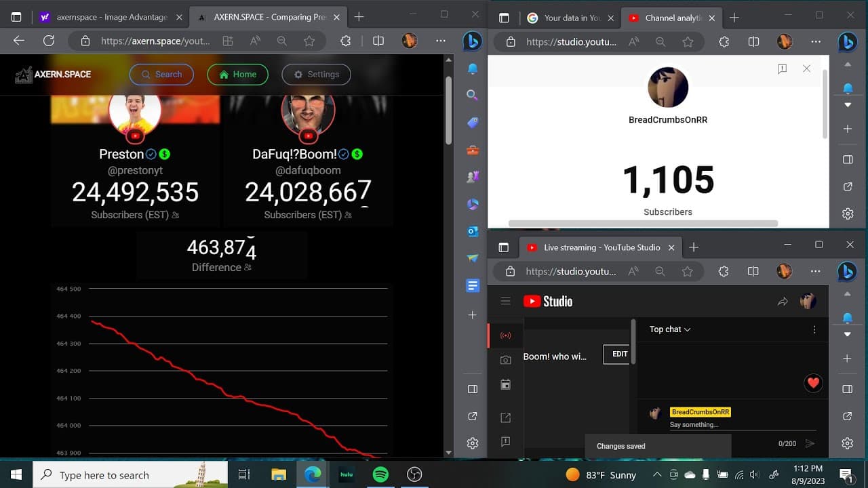Image resolution: width=868 pixels, height=488 pixels.
Task: Go to Home on AXERN.SPACE
Action: (x=237, y=75)
